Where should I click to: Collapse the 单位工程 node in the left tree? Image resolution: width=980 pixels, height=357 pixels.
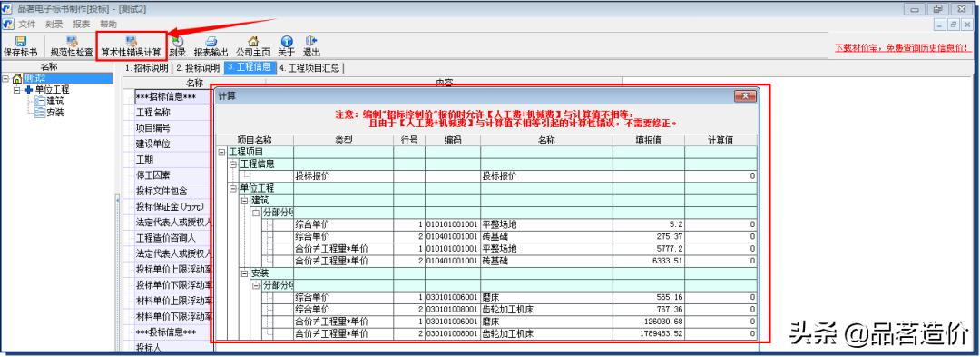(17, 90)
